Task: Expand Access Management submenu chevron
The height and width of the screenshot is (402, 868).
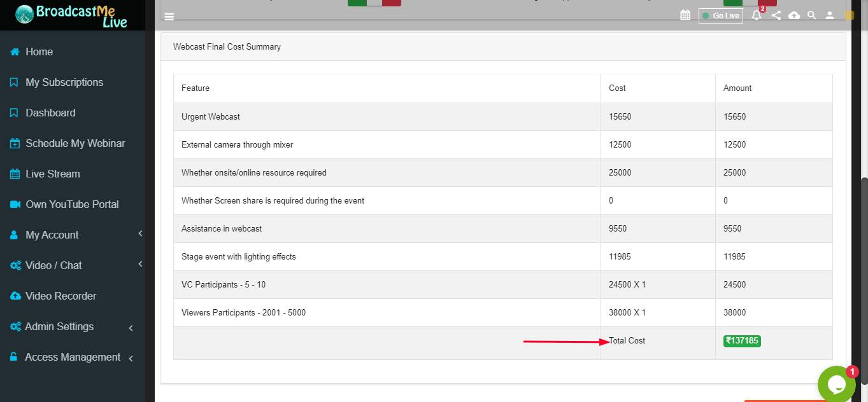Action: tap(131, 359)
